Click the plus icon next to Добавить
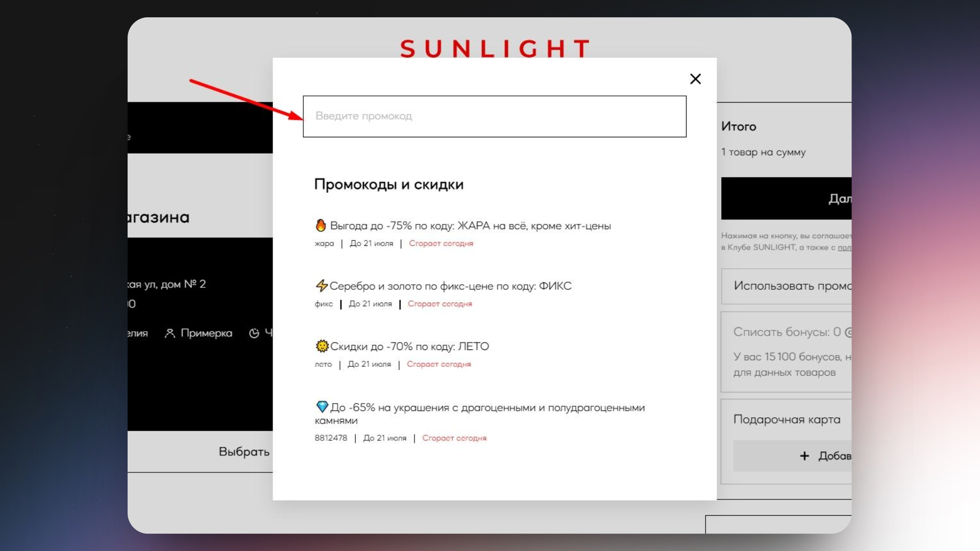Image resolution: width=980 pixels, height=551 pixels. (804, 456)
